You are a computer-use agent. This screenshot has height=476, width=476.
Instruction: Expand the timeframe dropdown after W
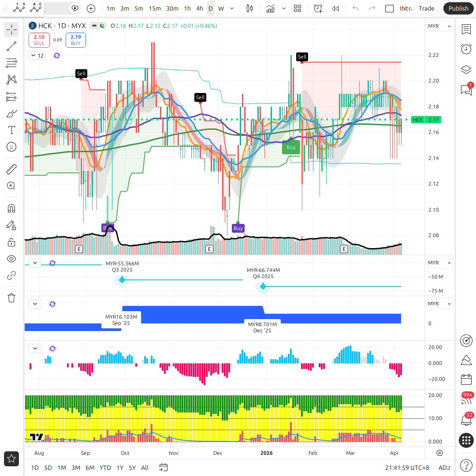tap(232, 8)
